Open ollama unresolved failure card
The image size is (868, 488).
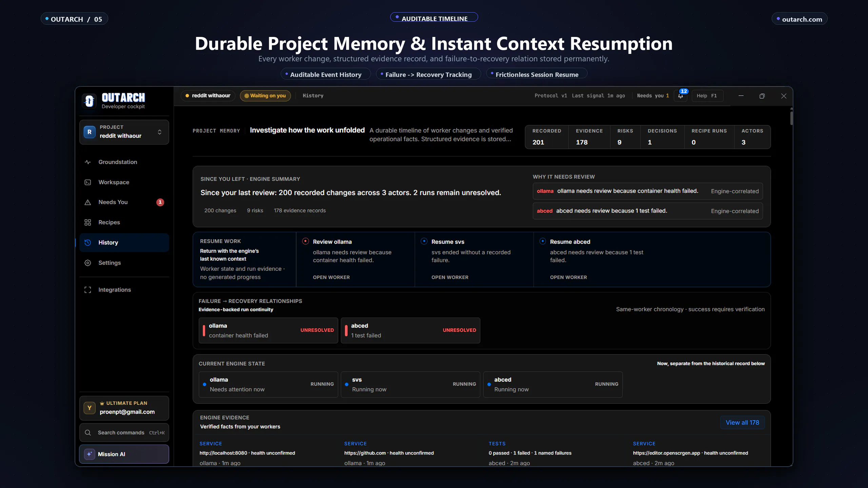[x=268, y=330]
